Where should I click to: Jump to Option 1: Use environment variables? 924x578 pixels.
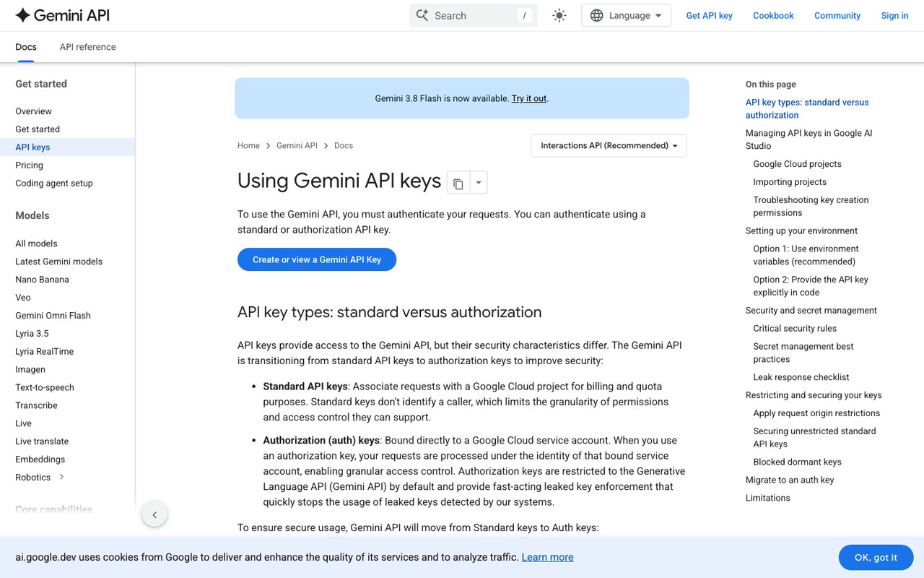click(x=806, y=255)
